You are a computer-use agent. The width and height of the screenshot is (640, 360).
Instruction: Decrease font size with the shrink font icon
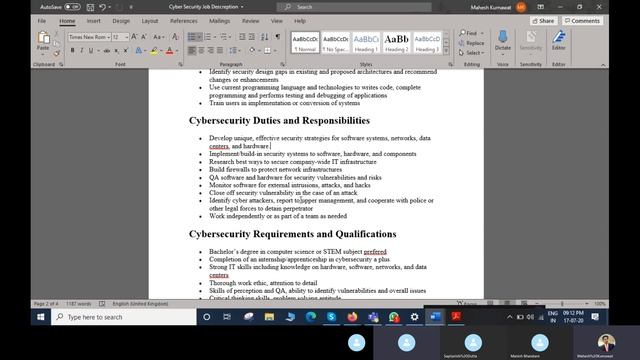pos(144,37)
